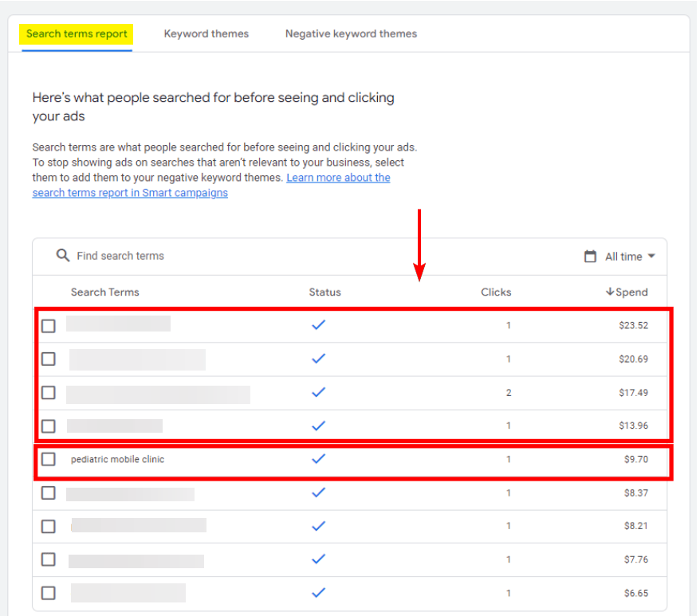The height and width of the screenshot is (616, 700).
Task: Click the checkmark icon on the $20.69 row
Action: pos(318,359)
